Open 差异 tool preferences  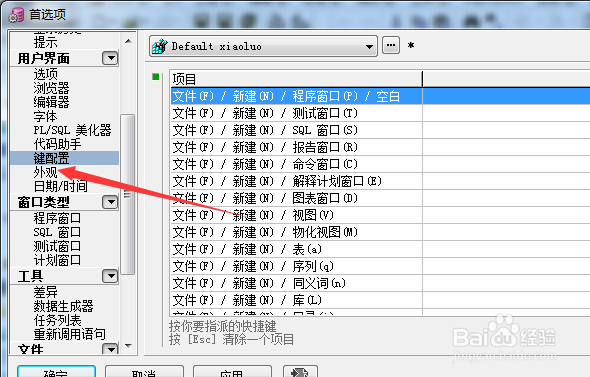coord(46,292)
